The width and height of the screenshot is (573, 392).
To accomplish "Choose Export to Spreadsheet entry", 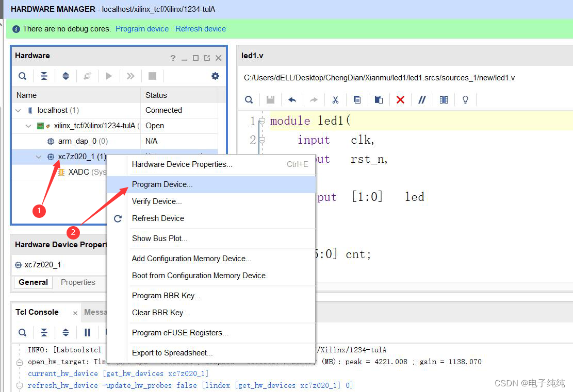I will tap(211, 353).
